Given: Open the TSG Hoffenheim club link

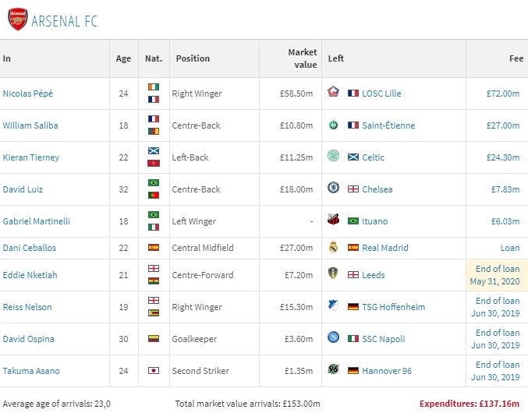Looking at the screenshot, I should point(393,307).
